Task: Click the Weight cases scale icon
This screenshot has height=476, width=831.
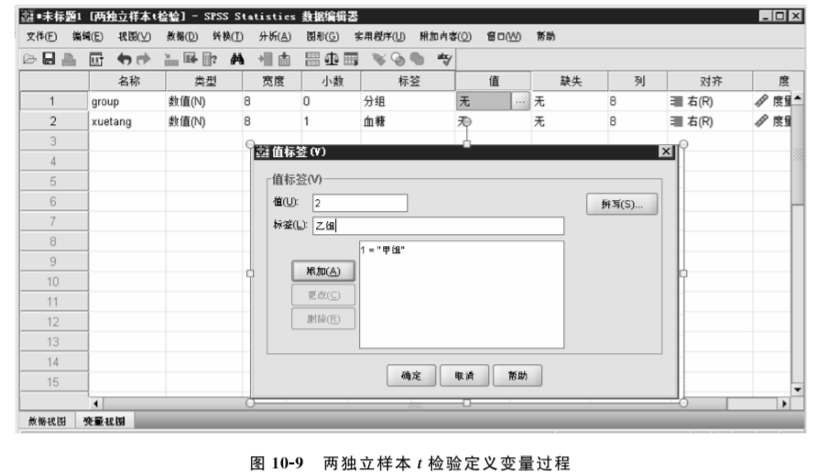Action: 332,59
